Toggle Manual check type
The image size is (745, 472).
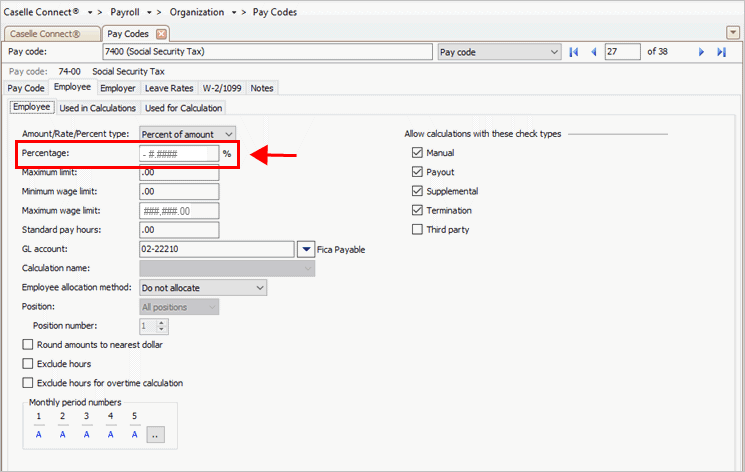point(417,153)
